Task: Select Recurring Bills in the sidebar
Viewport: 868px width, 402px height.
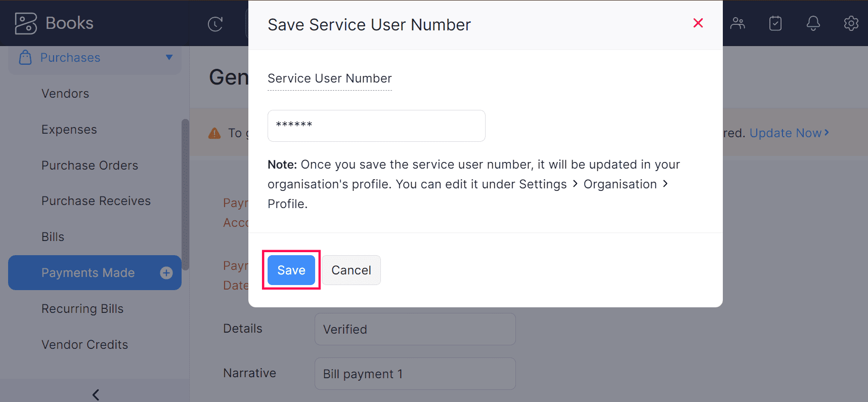Action: point(82,309)
